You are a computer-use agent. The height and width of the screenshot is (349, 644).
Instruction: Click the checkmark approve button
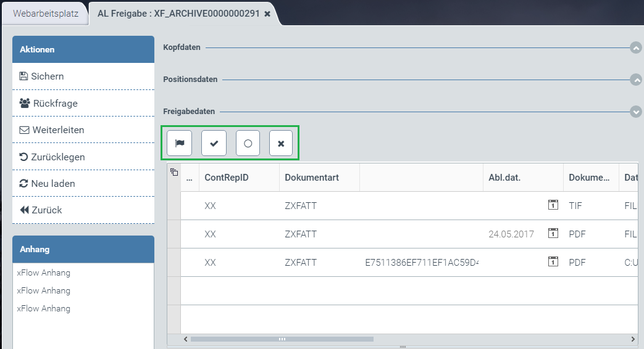(214, 143)
